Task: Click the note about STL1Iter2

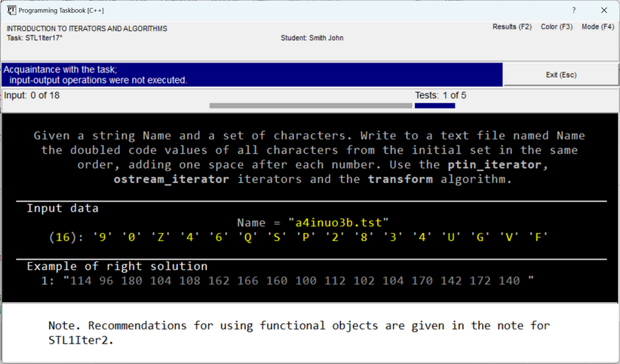Action: coord(299,332)
